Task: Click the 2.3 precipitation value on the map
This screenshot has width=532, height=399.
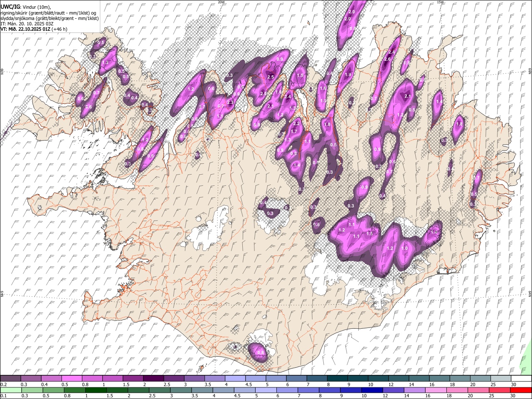Action: (231, 102)
